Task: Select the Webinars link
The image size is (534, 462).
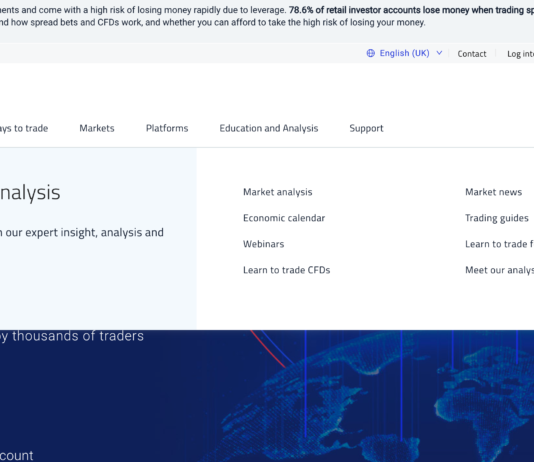Action: click(264, 244)
